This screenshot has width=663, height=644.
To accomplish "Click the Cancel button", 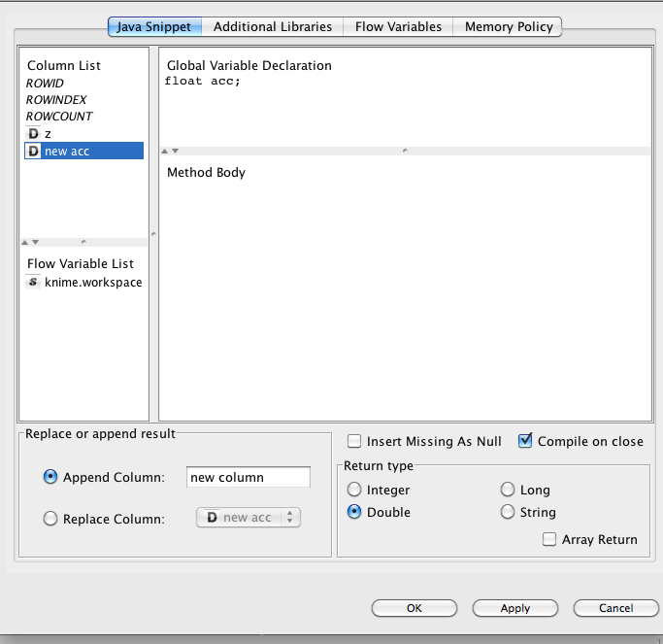I will point(616,608).
